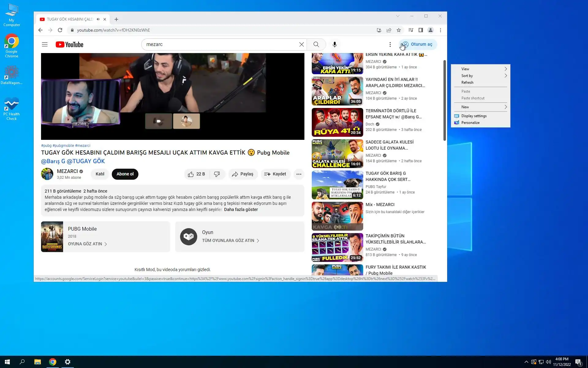
Task: Open YouTube settings three-dot menu
Action: (x=390, y=44)
